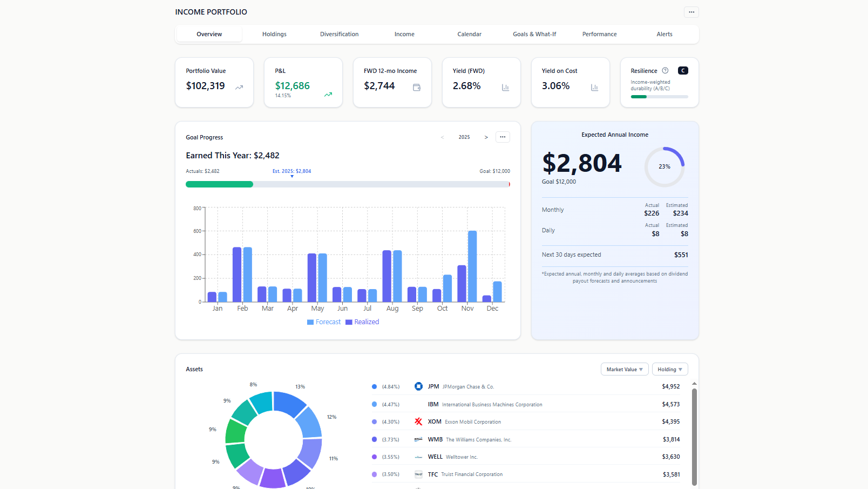
Task: Go to next year in Goal Progress
Action: (486, 137)
